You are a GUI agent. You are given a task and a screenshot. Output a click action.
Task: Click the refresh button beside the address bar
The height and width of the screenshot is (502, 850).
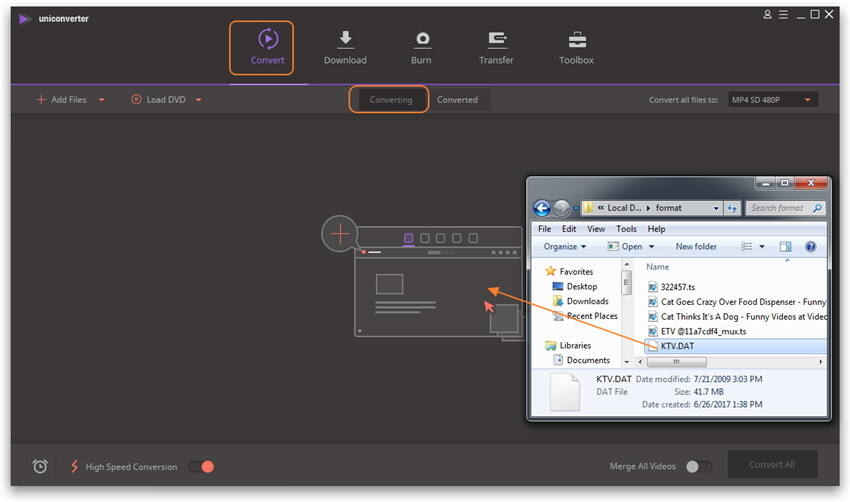[732, 208]
